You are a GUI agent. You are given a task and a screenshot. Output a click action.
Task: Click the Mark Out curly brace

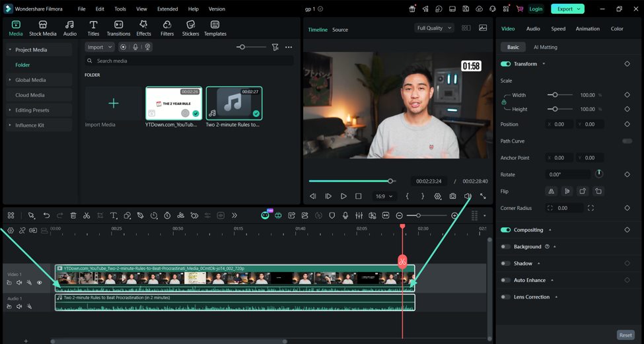point(423,196)
